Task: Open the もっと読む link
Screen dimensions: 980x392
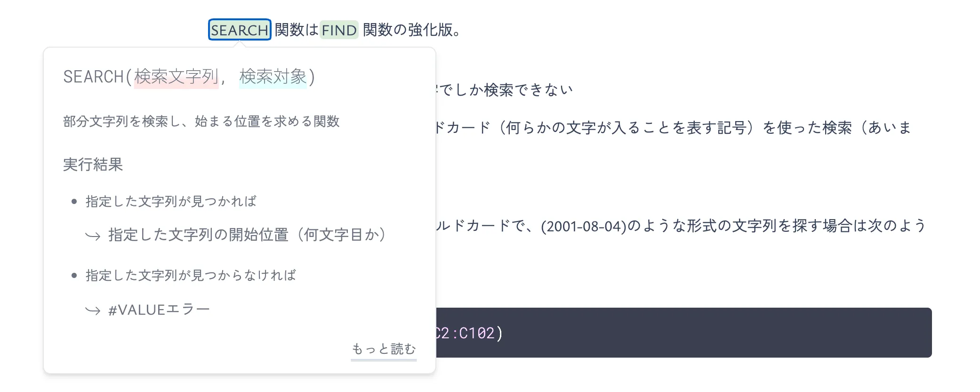Action: point(384,349)
